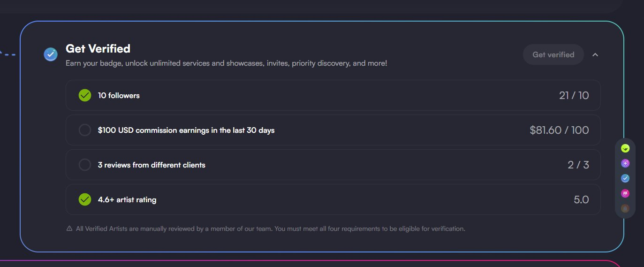This screenshot has height=267, width=644.
Task: Click the Get Verified heading
Action: [x=98, y=48]
